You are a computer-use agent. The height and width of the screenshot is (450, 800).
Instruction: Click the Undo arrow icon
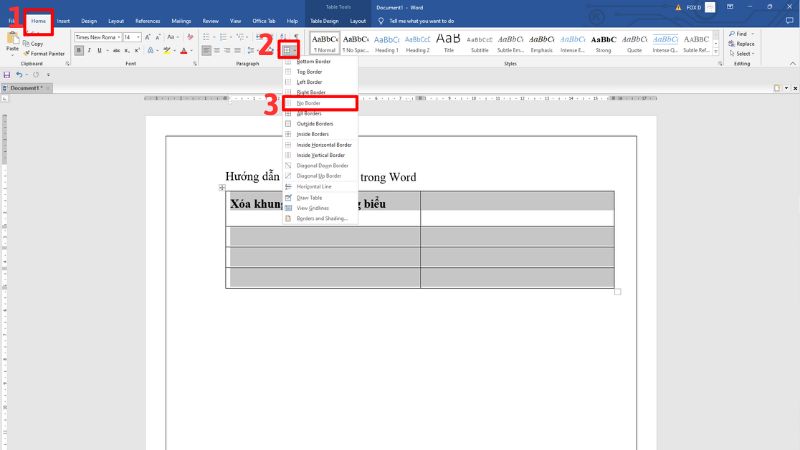coord(19,74)
